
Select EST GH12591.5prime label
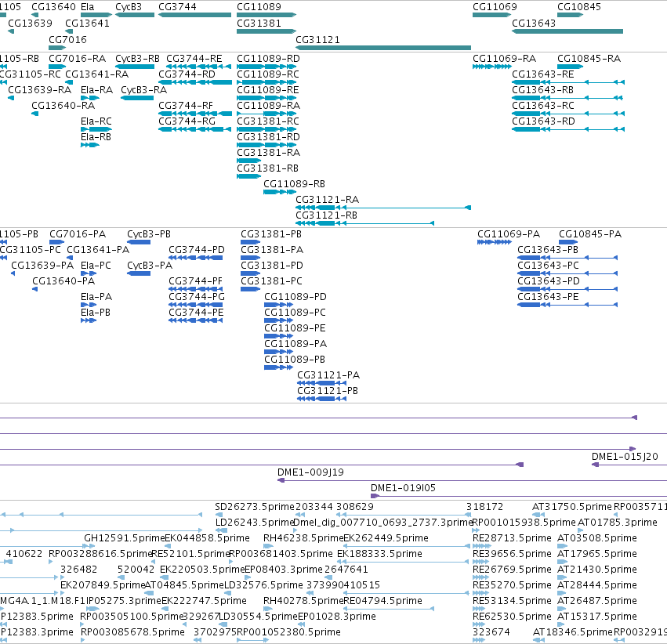[x=124, y=537]
